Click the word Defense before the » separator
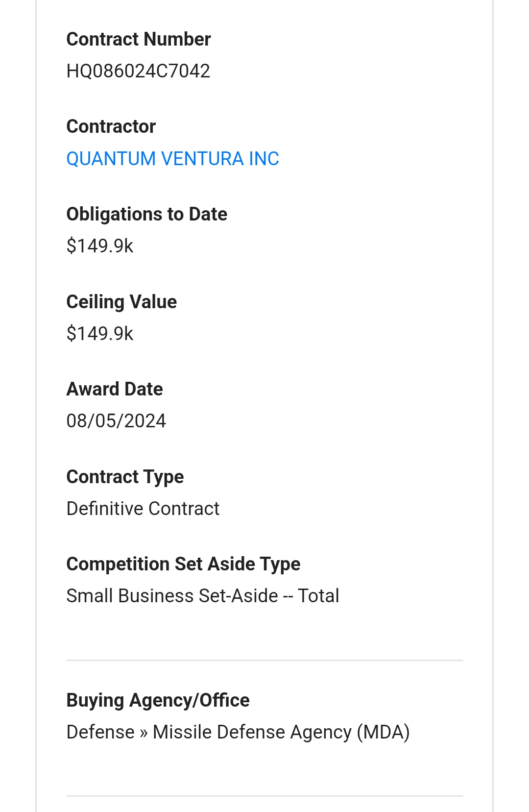 click(100, 732)
